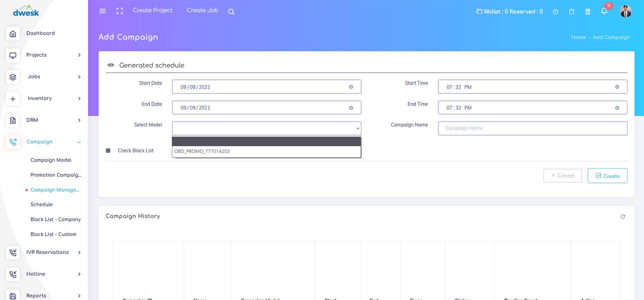This screenshot has width=644, height=300.
Task: Open Campaign Model submenu item
Action: (51, 160)
